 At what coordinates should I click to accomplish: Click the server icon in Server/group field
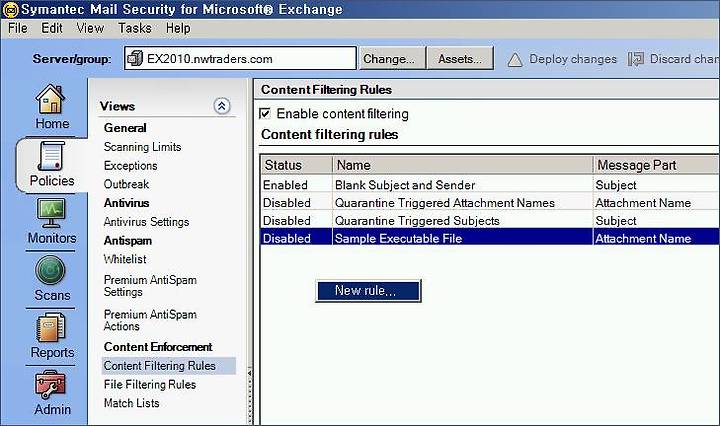(x=135, y=58)
